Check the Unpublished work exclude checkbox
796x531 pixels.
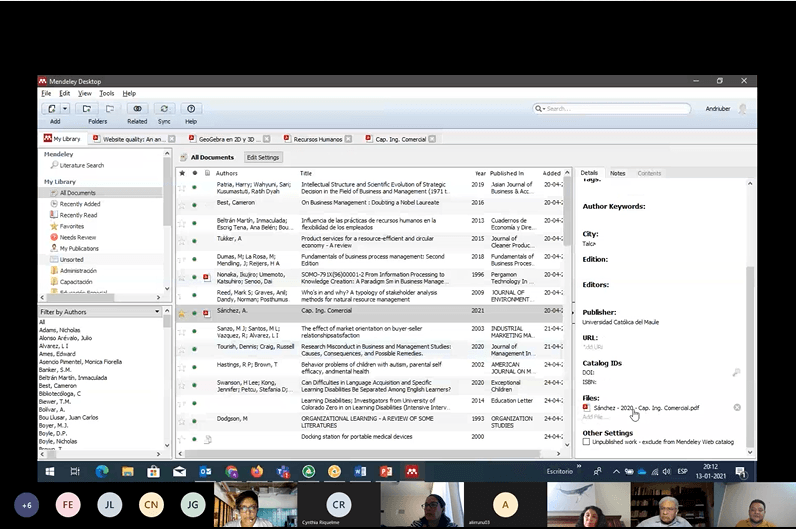(x=587, y=441)
